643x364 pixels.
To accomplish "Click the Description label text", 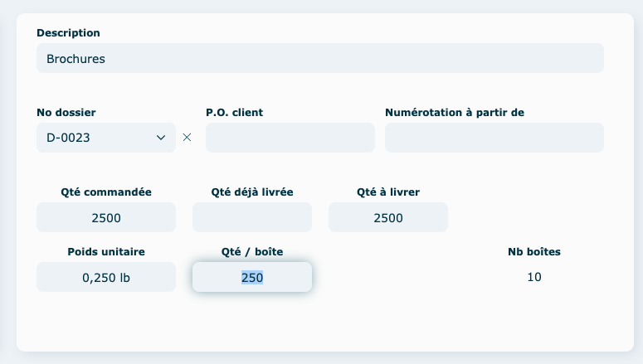I will 68,33.
